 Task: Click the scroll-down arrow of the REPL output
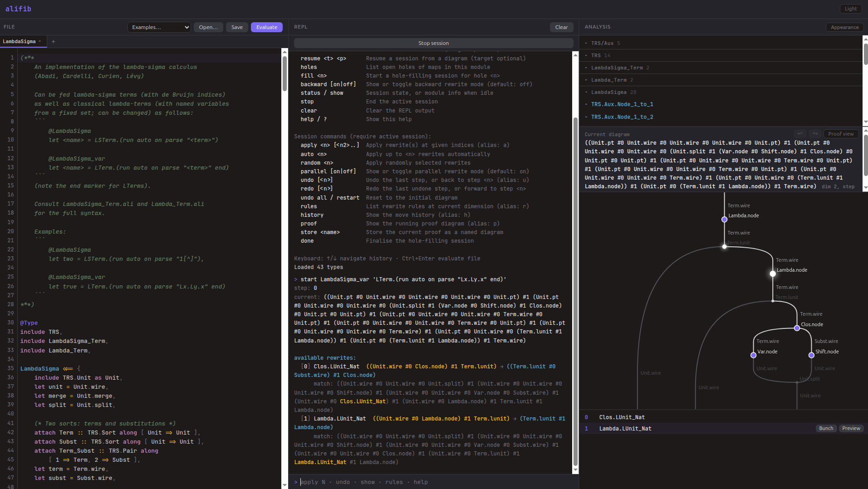[x=575, y=470]
